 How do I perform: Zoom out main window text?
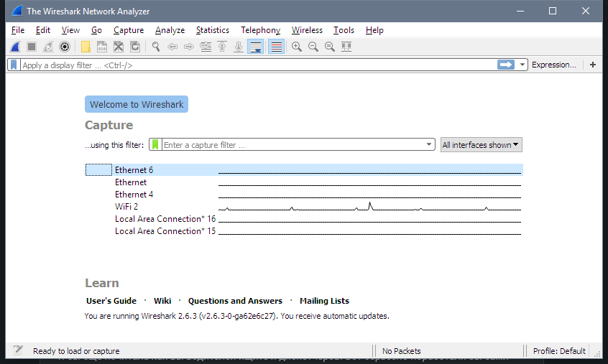coord(313,47)
